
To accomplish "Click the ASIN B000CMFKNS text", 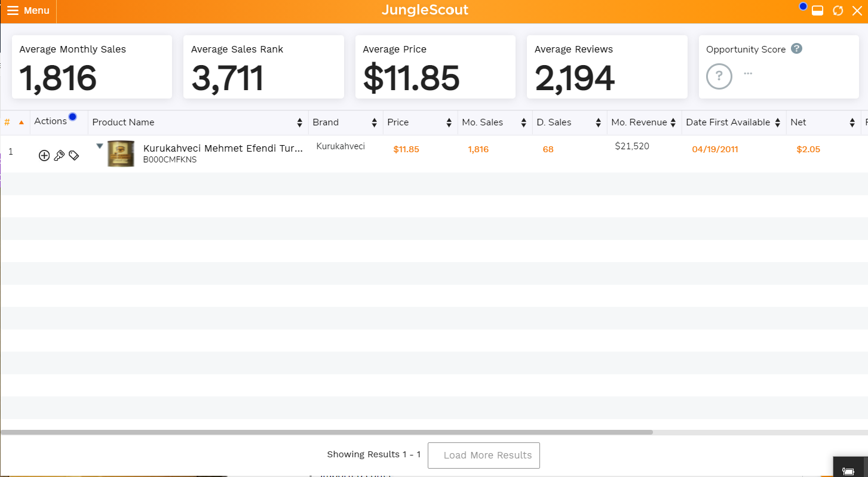I will point(170,160).
